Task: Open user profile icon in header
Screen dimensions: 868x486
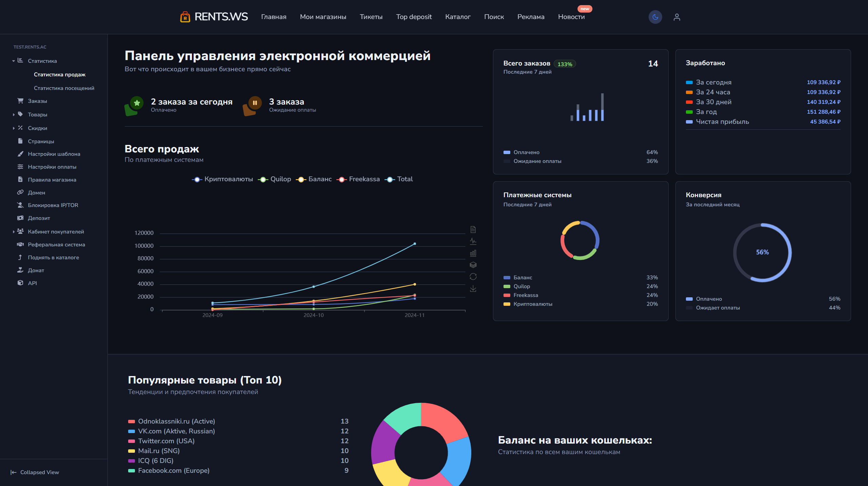Action: (677, 17)
